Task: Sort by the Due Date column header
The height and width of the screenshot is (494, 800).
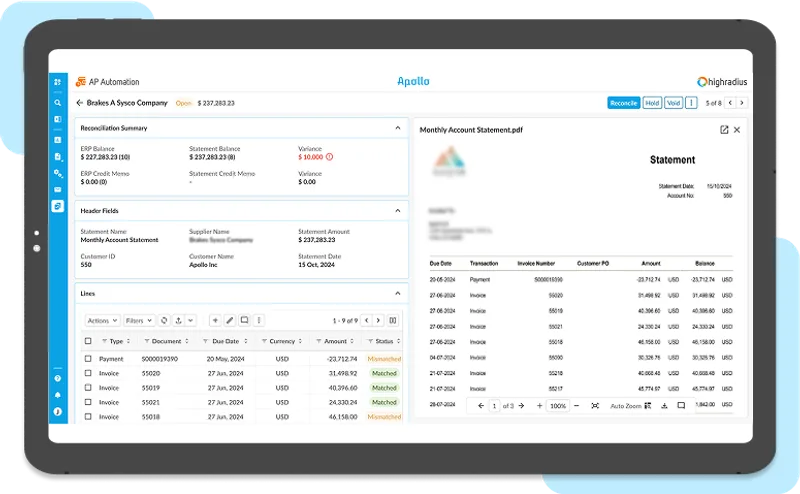Action: [226, 341]
